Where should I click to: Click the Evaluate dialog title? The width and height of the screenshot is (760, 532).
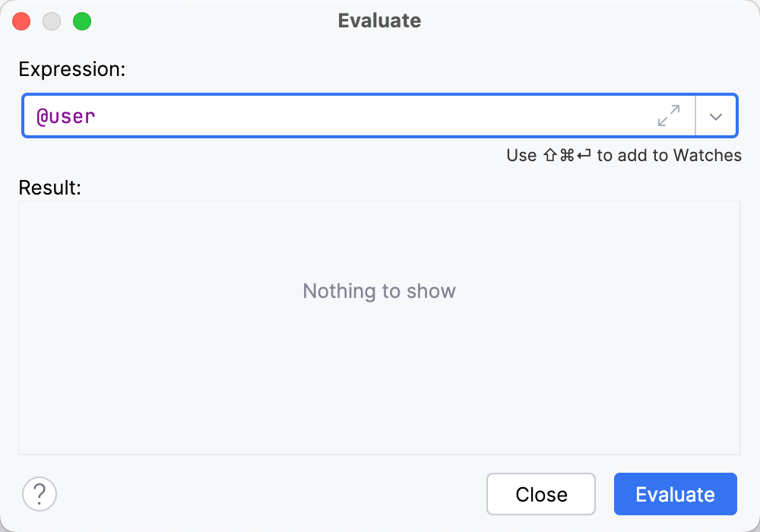379,21
